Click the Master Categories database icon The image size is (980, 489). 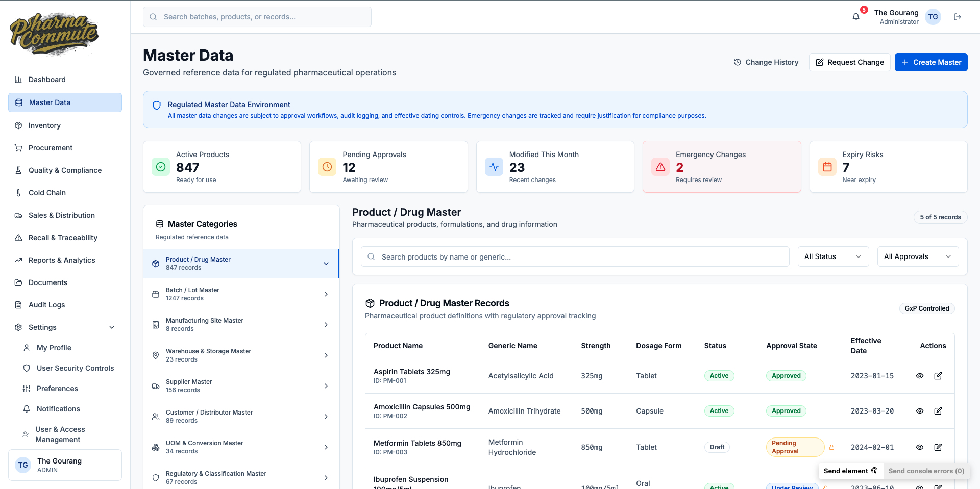(160, 224)
